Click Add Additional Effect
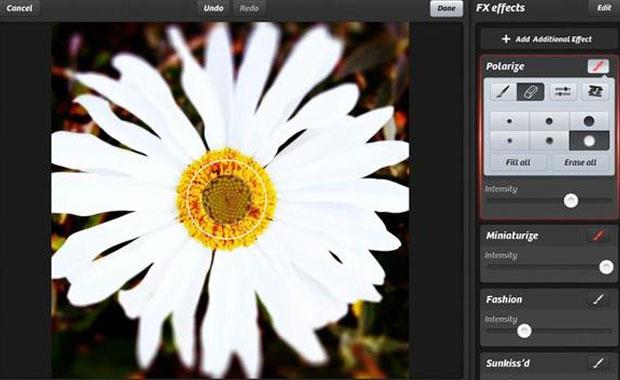This screenshot has width=620, height=380. tap(548, 39)
